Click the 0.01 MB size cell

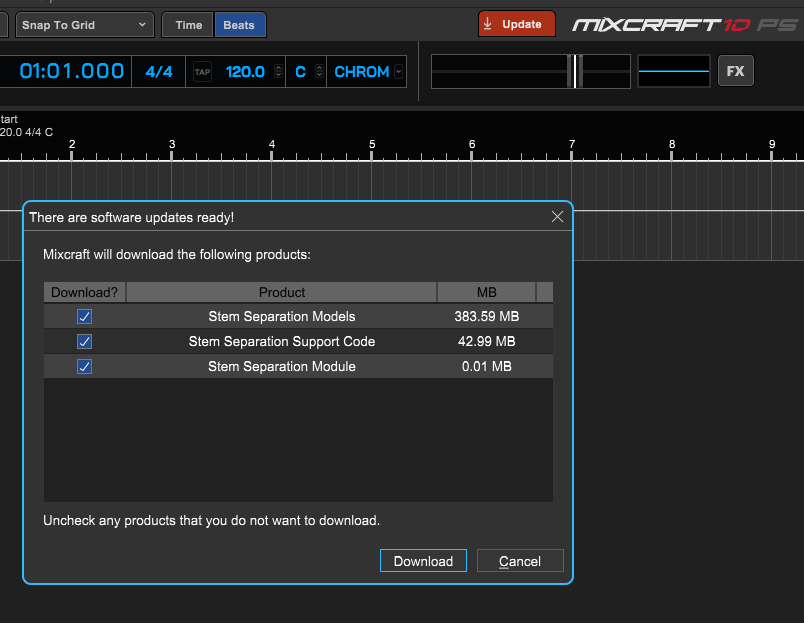tap(487, 367)
